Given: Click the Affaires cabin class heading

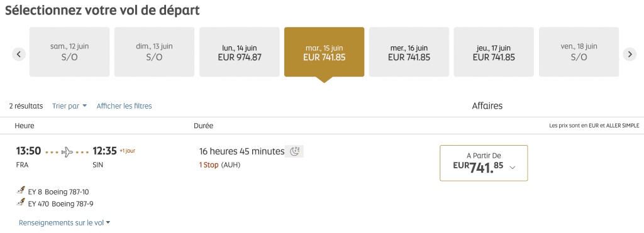Looking at the screenshot, I should click(487, 106).
